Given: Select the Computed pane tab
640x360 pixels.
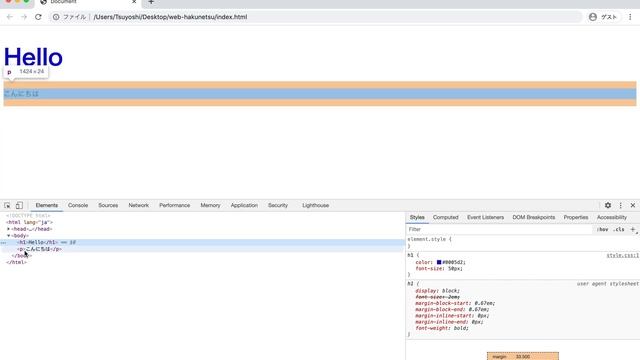Looking at the screenshot, I should click(x=446, y=218).
